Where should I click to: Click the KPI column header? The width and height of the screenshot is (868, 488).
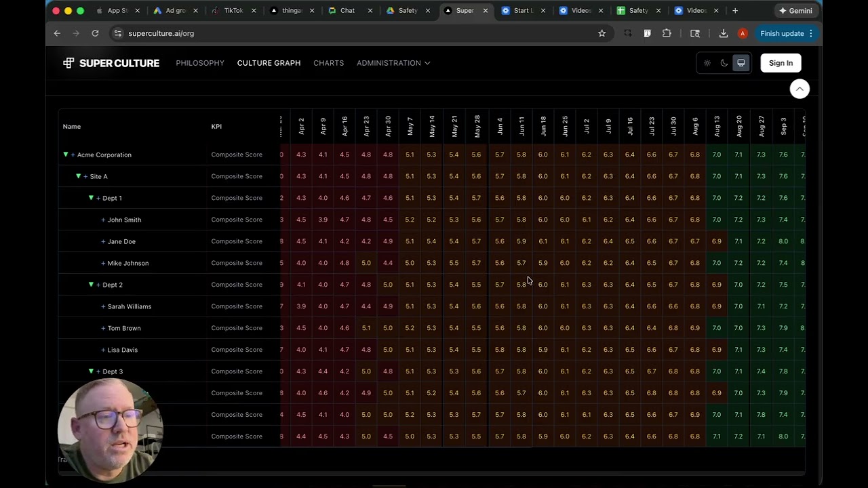click(216, 127)
